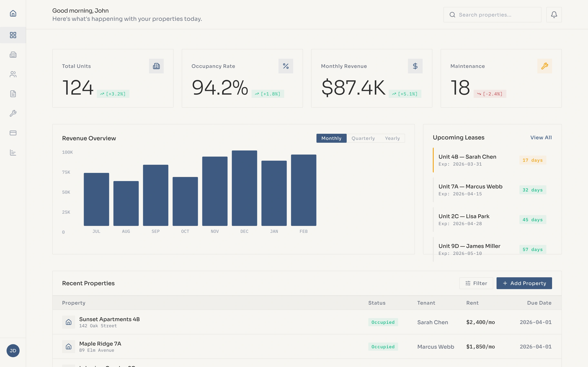Viewport: 588px width, 367px height.
Task: Click the Maintenance wrench icon on stat card
Action: (x=545, y=66)
